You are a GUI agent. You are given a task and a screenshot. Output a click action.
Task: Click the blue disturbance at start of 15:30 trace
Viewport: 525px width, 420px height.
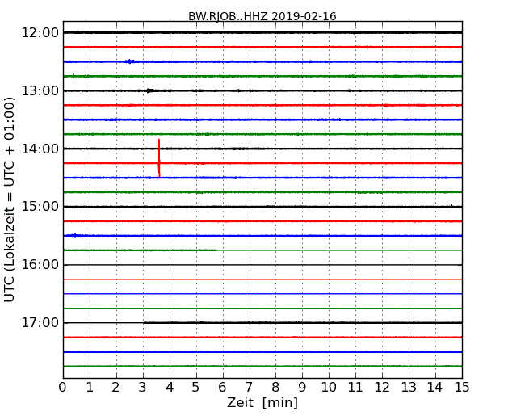coord(75,236)
